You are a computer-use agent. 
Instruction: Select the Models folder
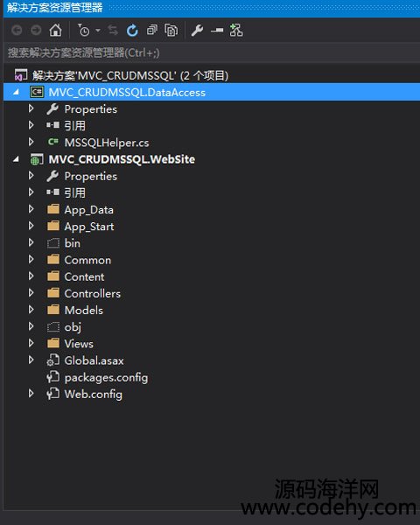[83, 310]
